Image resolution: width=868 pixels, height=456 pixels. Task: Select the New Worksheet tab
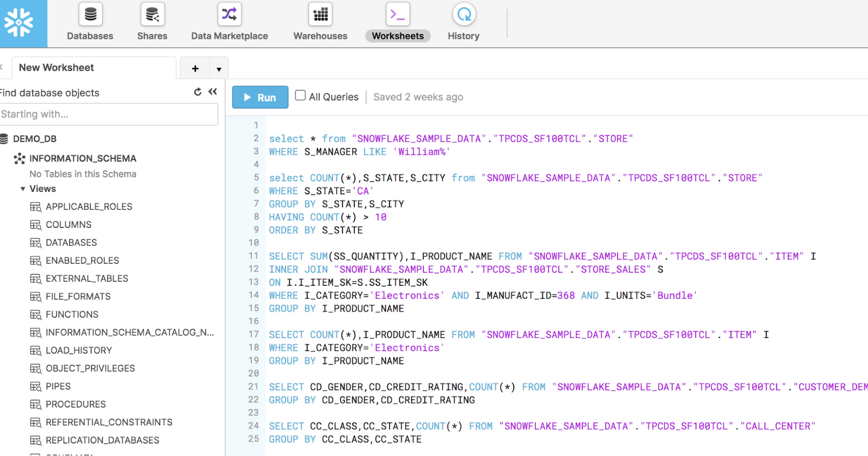coord(93,68)
